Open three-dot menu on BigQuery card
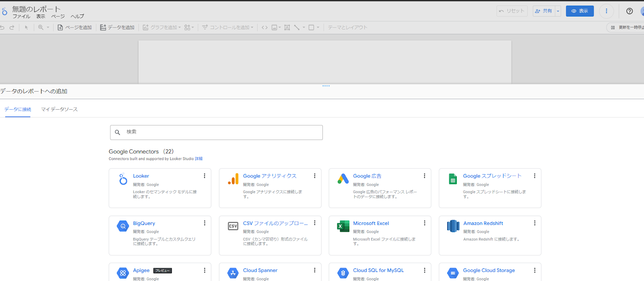The height and width of the screenshot is (281, 644). (x=204, y=223)
